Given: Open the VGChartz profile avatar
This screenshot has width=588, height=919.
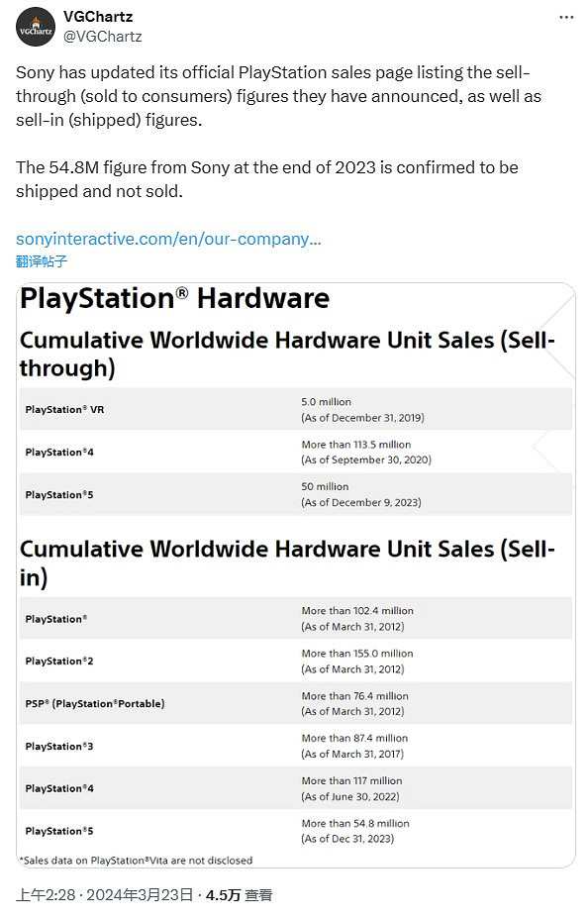Looking at the screenshot, I should point(36,28).
